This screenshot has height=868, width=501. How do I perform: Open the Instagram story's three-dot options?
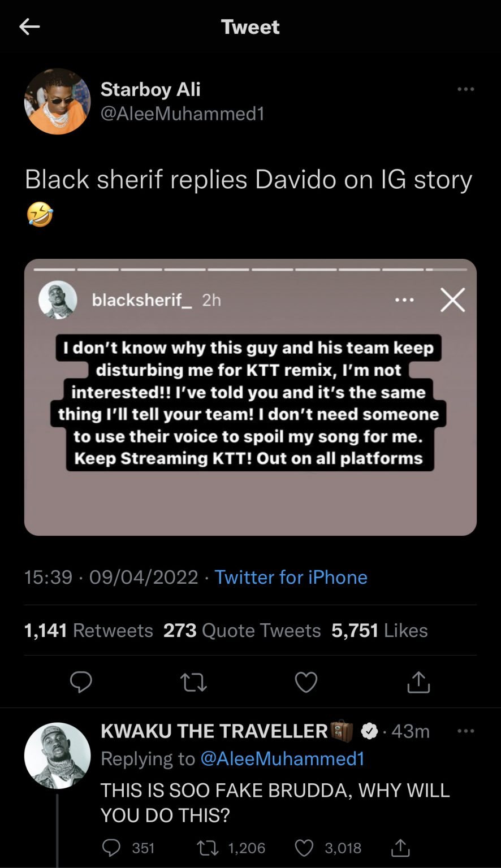coord(404,300)
